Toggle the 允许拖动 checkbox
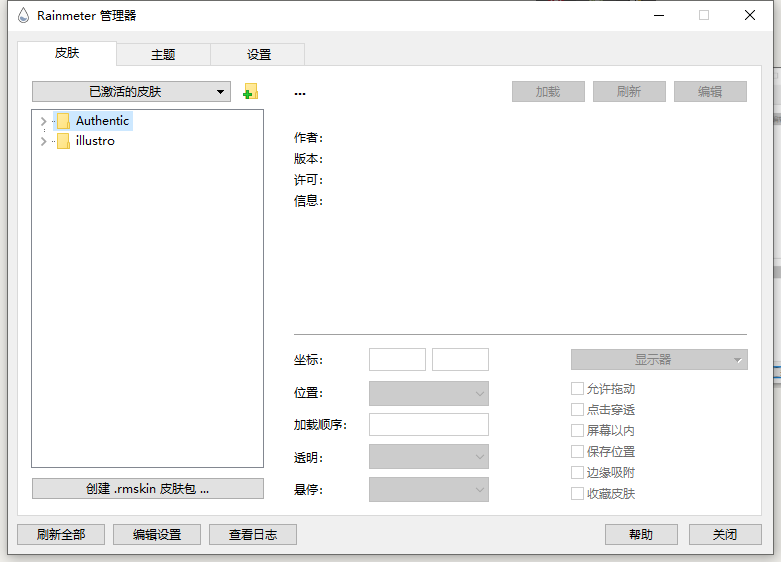This screenshot has width=781, height=562. pos(577,389)
